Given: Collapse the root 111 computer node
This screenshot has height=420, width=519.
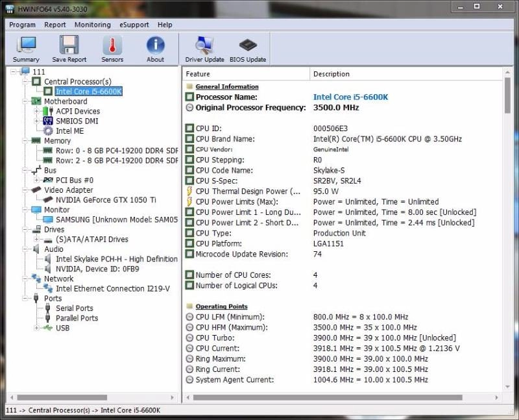Looking at the screenshot, I should (13, 72).
